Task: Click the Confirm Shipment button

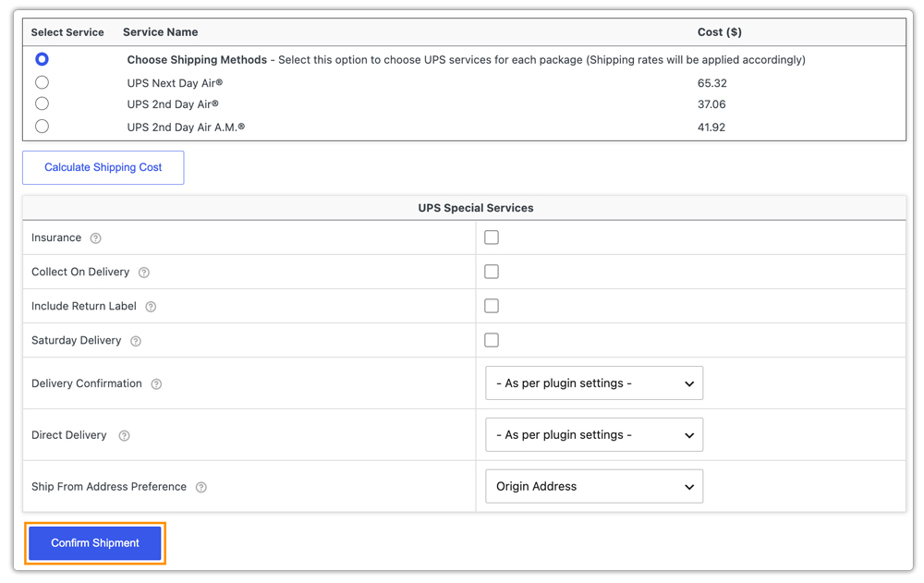Action: (95, 543)
